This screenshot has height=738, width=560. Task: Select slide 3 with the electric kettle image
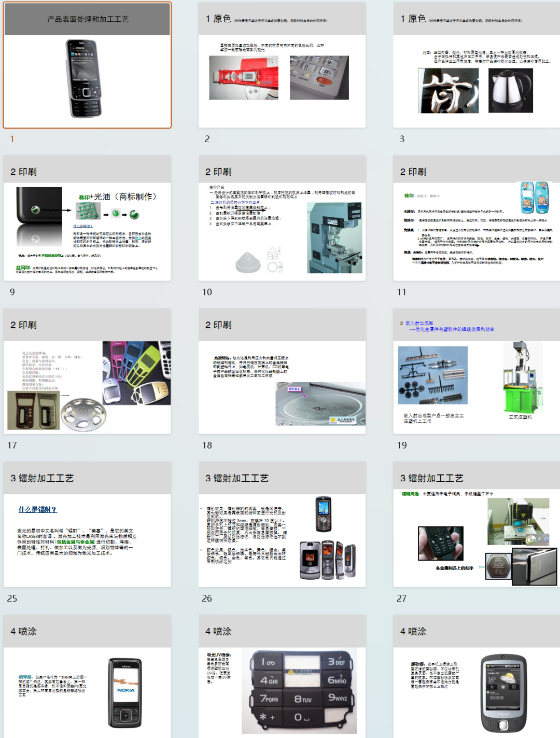476,65
